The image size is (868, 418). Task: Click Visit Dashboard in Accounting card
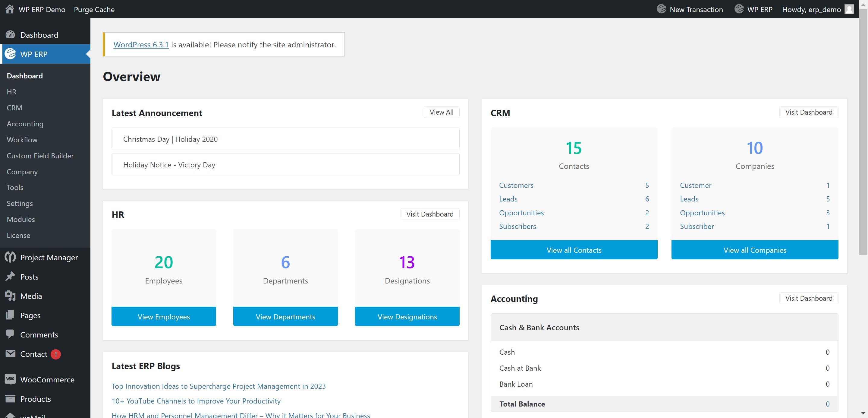tap(809, 298)
